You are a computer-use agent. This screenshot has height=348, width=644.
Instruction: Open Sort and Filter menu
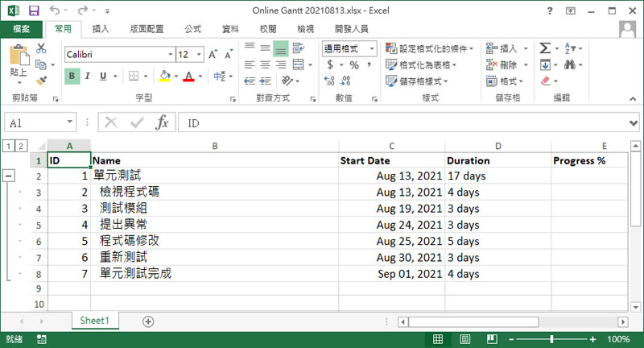coord(571,48)
